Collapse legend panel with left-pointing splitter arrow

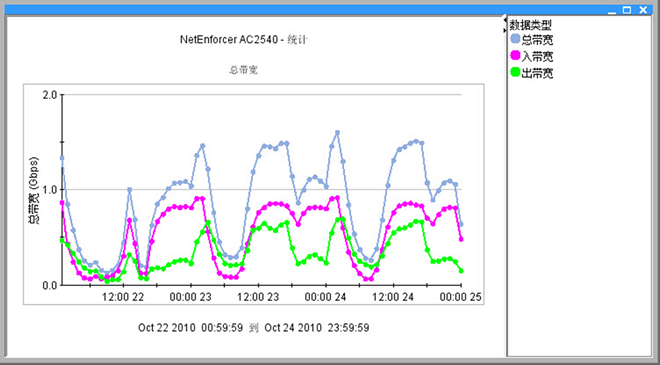point(505,19)
